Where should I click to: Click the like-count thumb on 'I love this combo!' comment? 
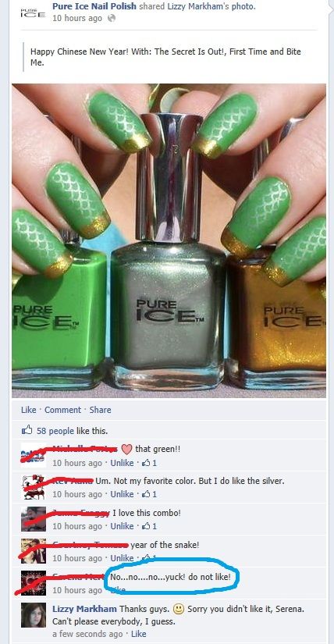point(145,526)
